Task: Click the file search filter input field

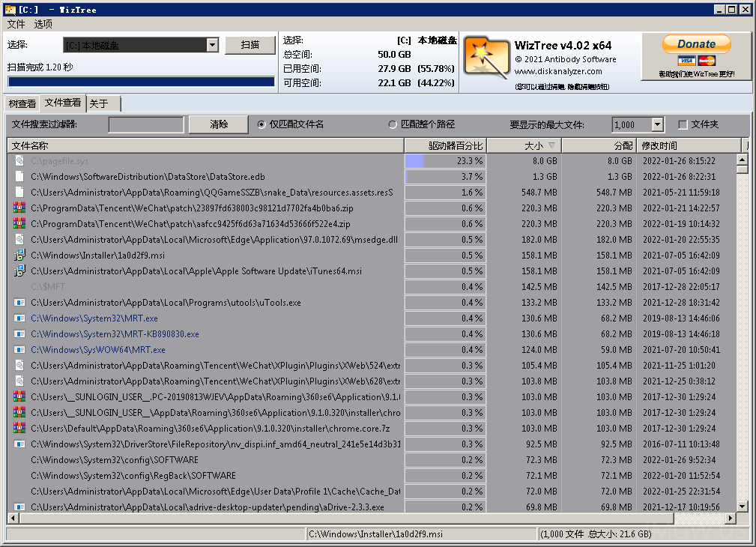Action: coord(146,124)
